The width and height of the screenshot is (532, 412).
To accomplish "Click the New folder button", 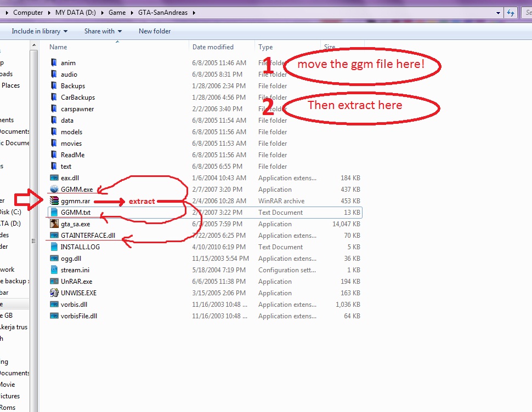I will coord(155,31).
